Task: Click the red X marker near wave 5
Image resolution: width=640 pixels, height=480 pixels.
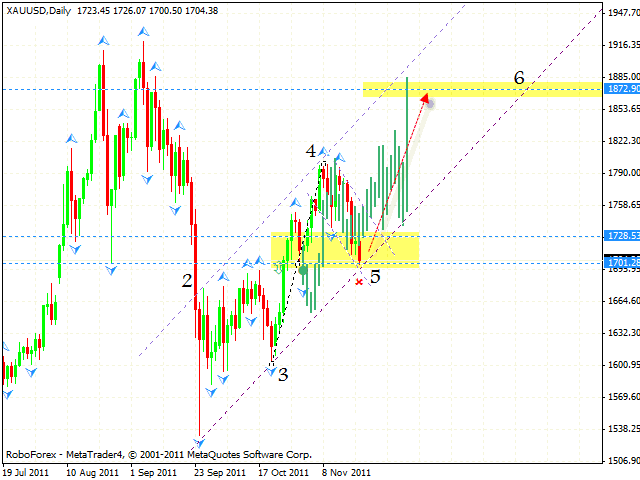Action: 359,282
